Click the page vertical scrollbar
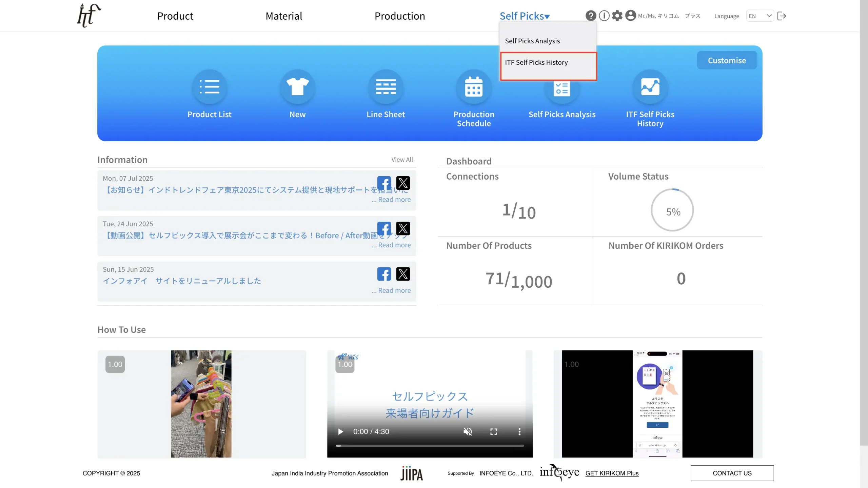The image size is (868, 488). pyautogui.click(x=864, y=224)
